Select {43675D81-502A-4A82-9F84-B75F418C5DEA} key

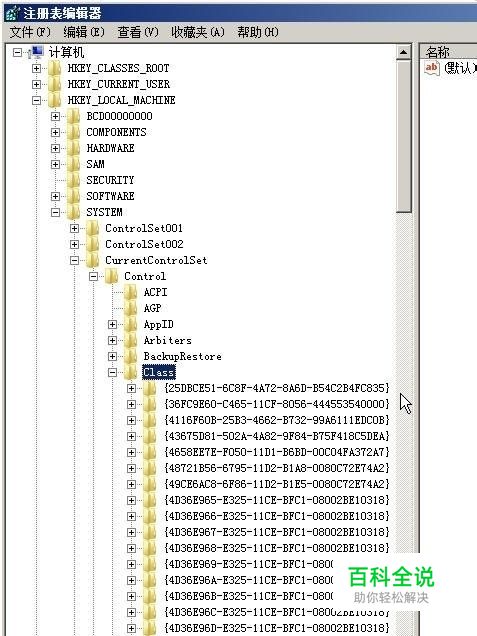pos(277,436)
